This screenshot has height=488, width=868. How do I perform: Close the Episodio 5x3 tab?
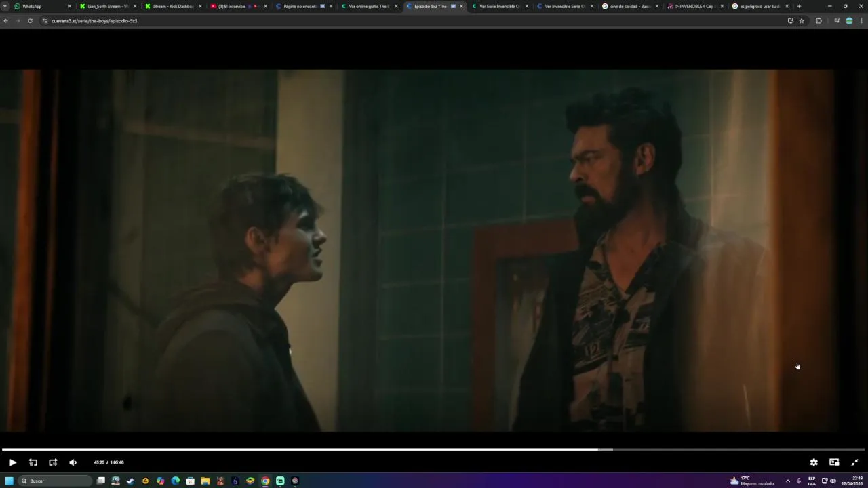[461, 6]
